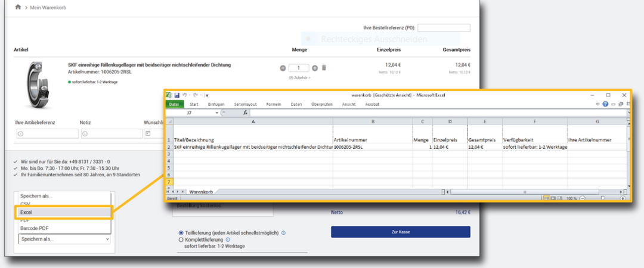Undo the last action in Excel
The image size is (644, 268).
click(184, 95)
